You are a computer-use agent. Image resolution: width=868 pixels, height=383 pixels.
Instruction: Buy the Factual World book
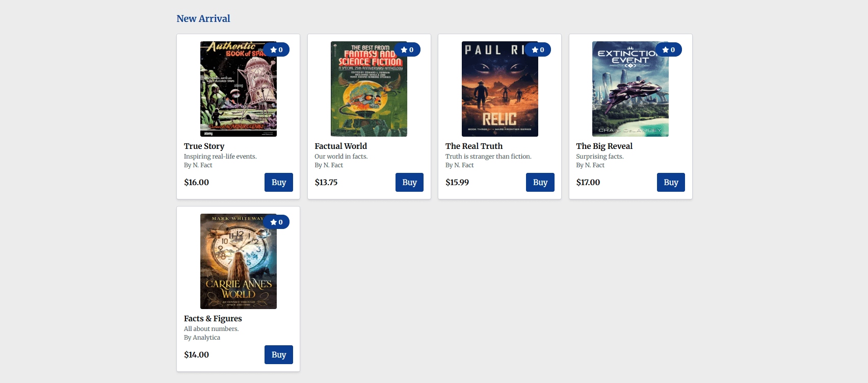click(x=409, y=182)
